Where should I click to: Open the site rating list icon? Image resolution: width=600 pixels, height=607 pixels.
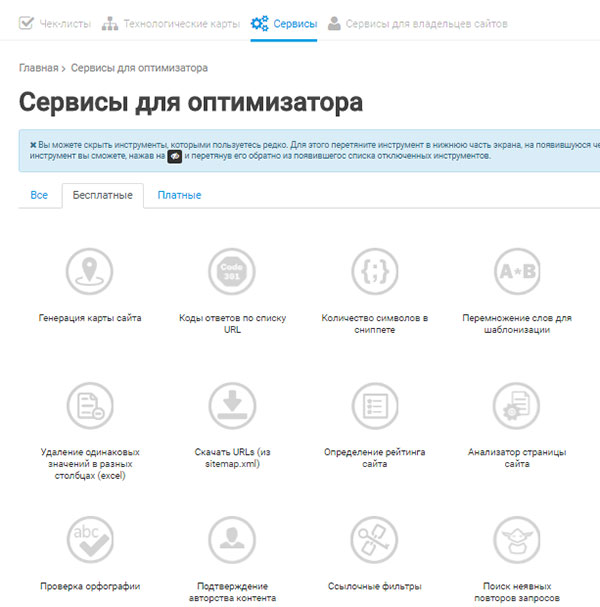[375, 406]
